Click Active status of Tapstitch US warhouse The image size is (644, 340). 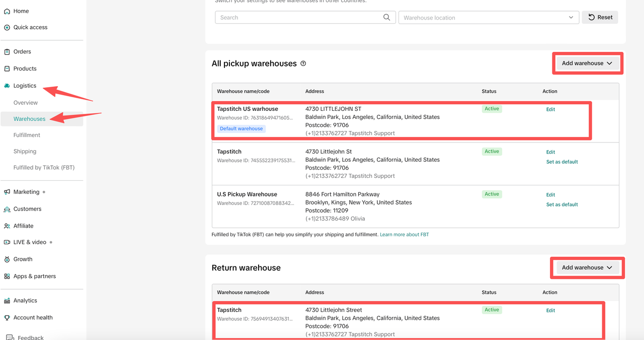click(x=492, y=109)
